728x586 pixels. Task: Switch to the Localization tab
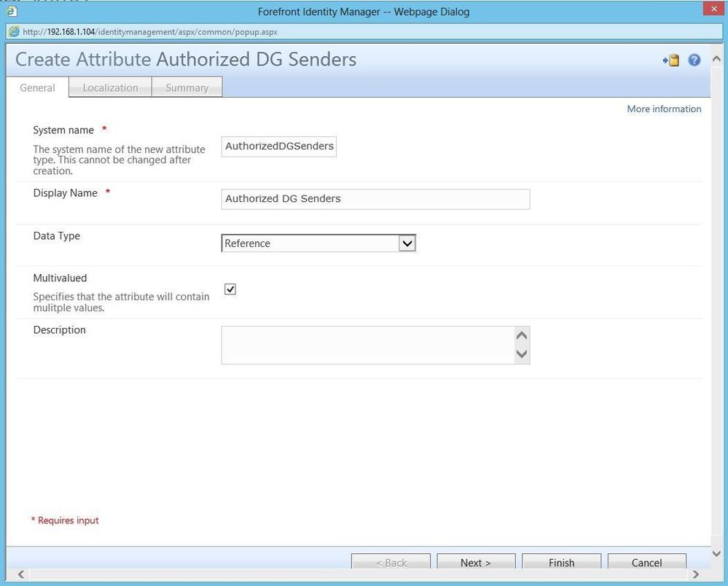pos(111,87)
